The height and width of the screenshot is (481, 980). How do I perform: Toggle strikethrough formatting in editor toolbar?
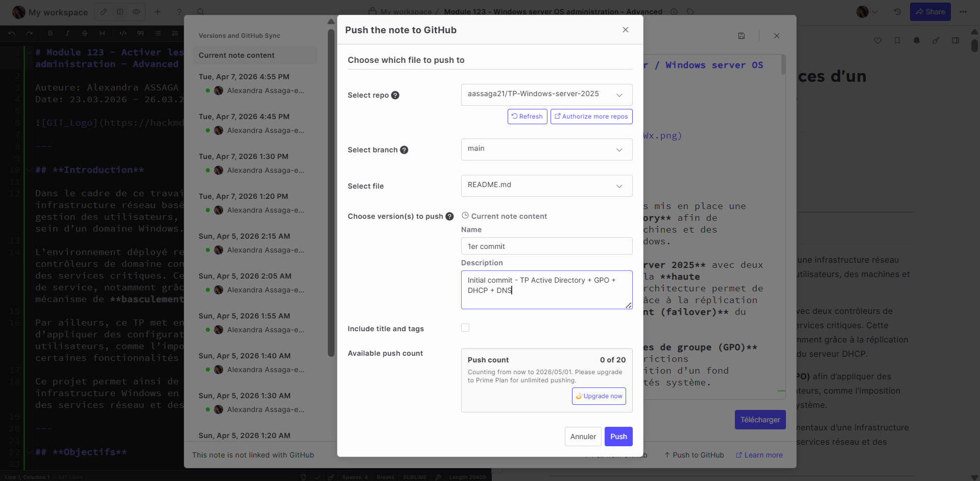point(85,33)
